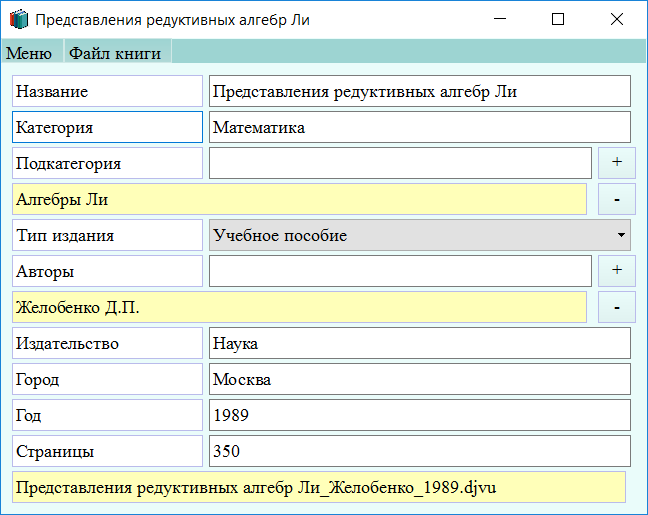Viewport: 648px width, 515px height.
Task: Maximize the application window
Action: [558, 19]
